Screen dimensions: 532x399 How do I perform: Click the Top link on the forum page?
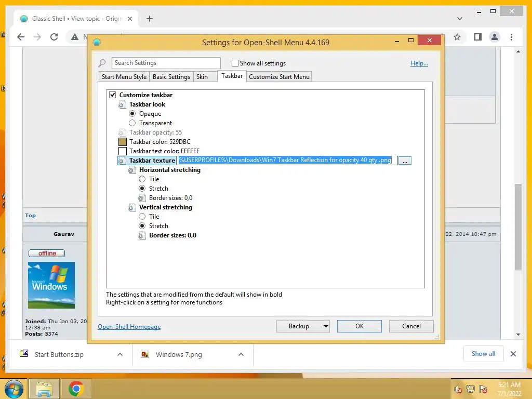point(30,216)
